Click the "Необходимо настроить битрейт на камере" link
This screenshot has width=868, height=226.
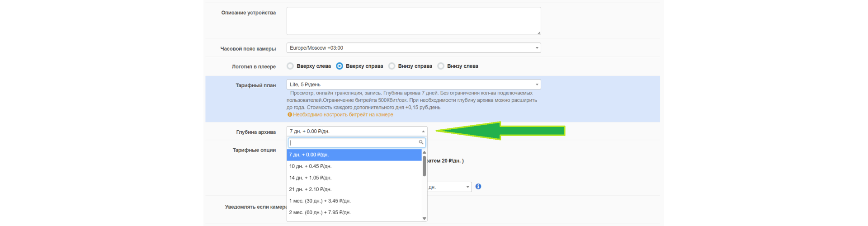(343, 115)
